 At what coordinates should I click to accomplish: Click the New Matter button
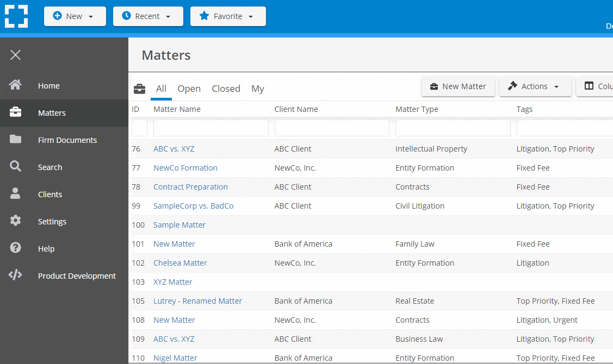[x=458, y=86]
